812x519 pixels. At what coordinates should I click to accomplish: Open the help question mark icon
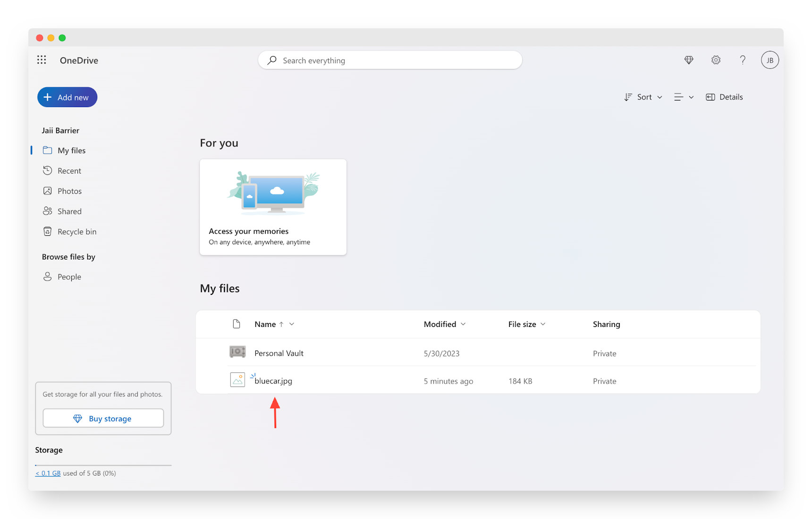click(x=742, y=60)
